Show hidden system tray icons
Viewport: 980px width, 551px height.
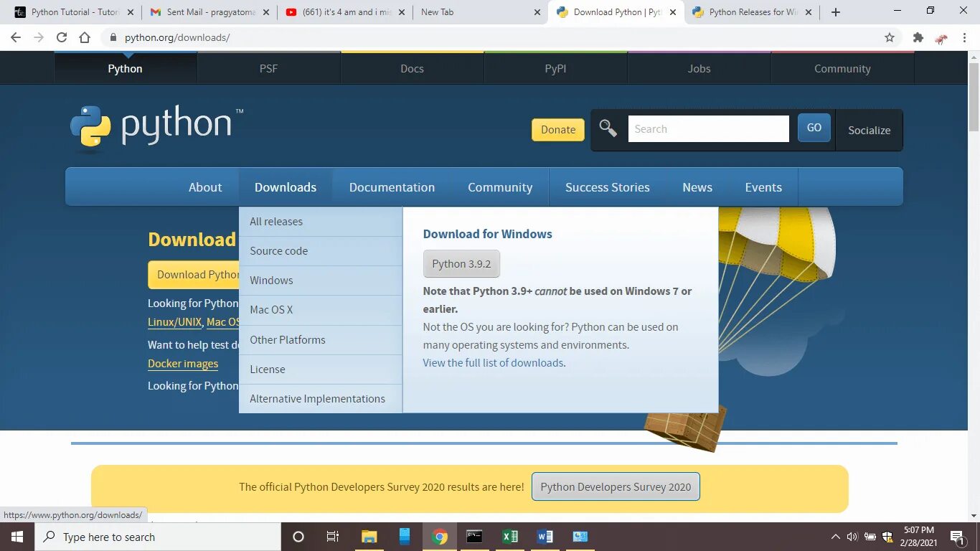pos(835,537)
